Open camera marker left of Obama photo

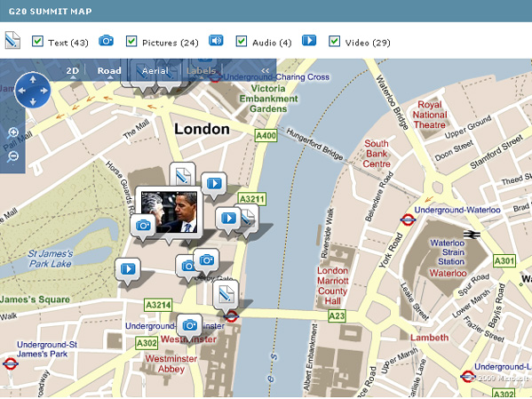pos(143,226)
